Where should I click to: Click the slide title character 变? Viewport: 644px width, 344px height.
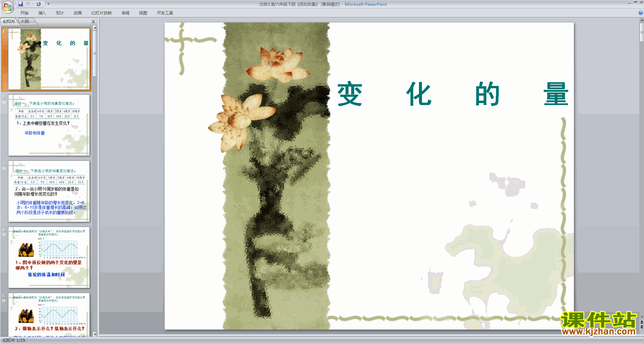tap(350, 94)
